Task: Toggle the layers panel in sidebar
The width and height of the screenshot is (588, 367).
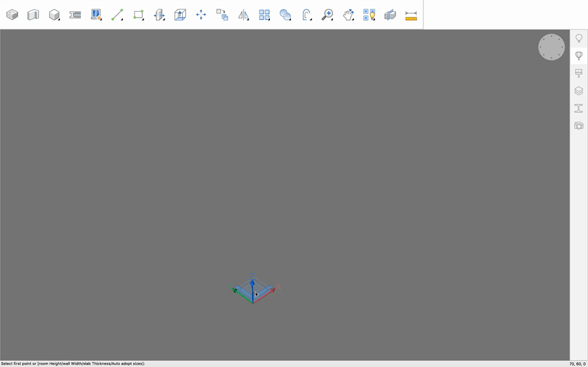Action: (579, 91)
